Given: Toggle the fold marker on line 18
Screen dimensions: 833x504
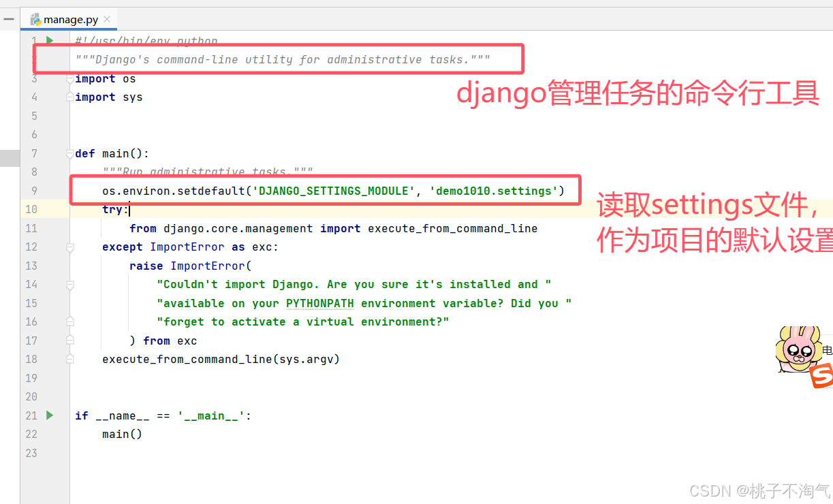Looking at the screenshot, I should 69,359.
